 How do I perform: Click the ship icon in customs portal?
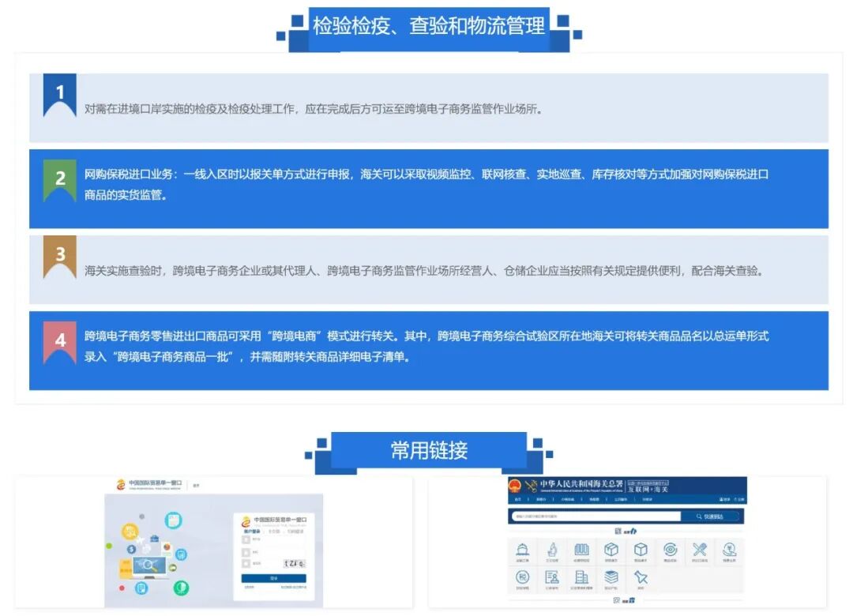tap(522, 550)
